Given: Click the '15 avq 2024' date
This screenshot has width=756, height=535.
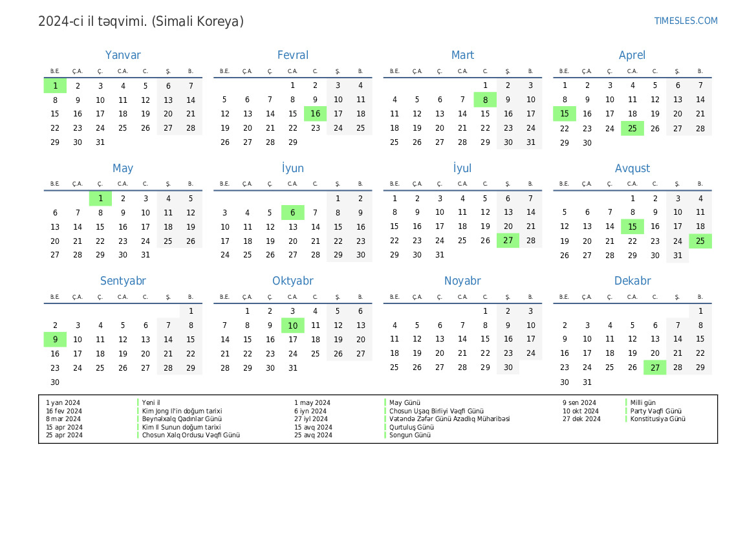Looking at the screenshot, I should coord(314,427).
